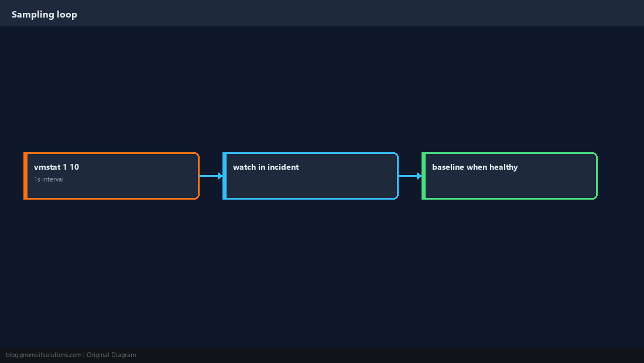644x363 pixels.
Task: Click the dark title header bar
Action: click(x=322, y=13)
